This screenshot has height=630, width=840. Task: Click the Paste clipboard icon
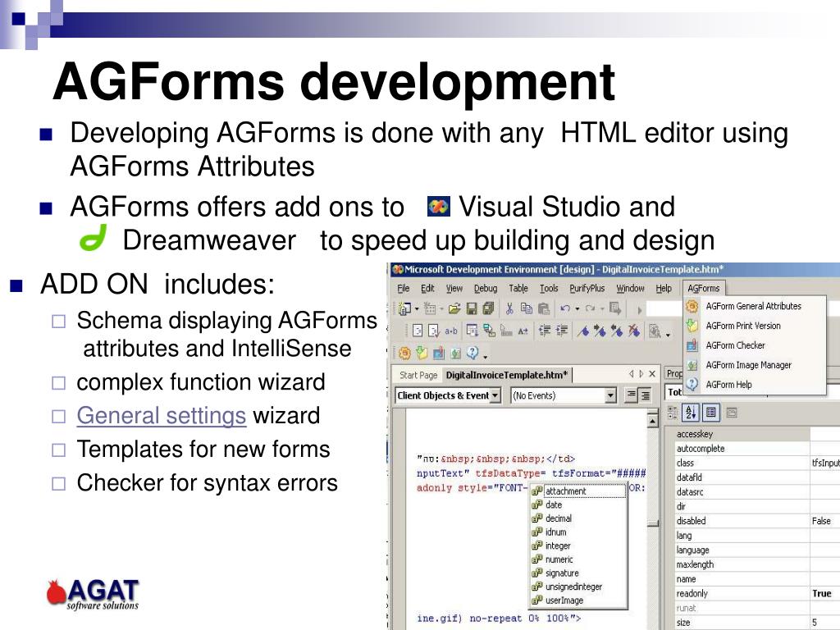point(544,308)
